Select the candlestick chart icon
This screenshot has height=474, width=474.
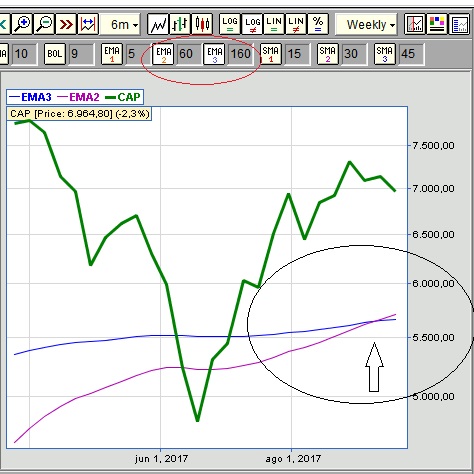(202, 24)
